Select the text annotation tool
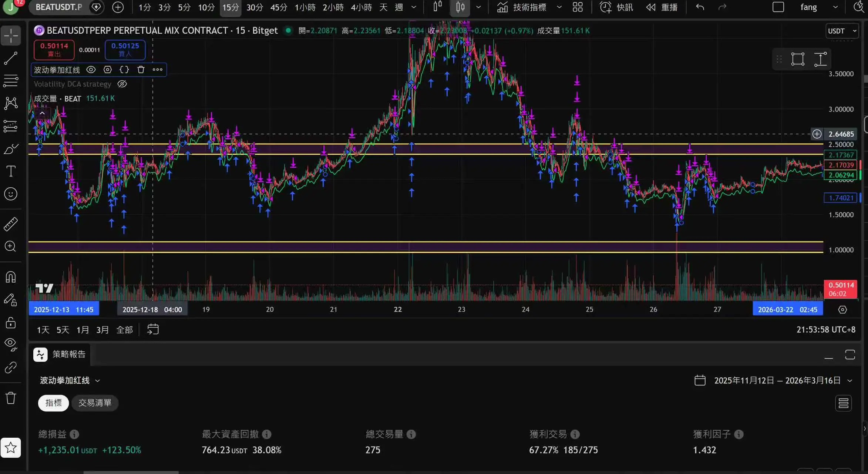Image resolution: width=868 pixels, height=474 pixels. (x=11, y=171)
